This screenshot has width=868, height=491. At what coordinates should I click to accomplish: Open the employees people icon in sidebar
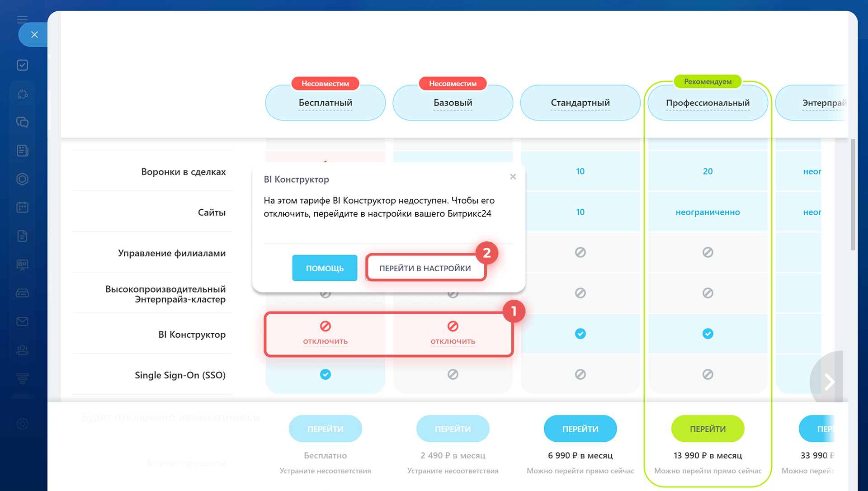22,350
